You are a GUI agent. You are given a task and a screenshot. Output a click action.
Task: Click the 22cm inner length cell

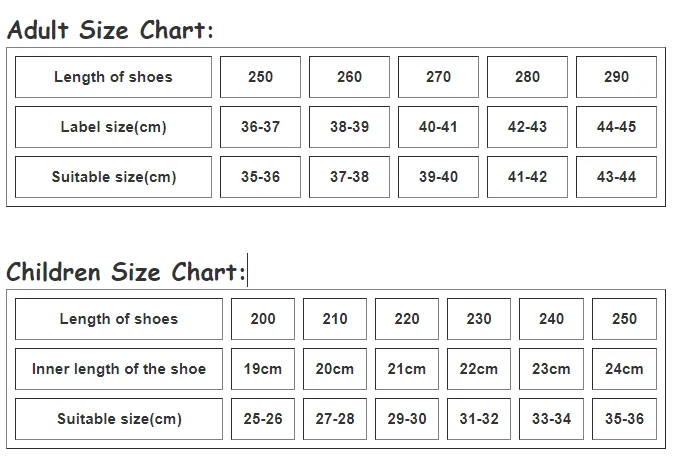(x=479, y=369)
